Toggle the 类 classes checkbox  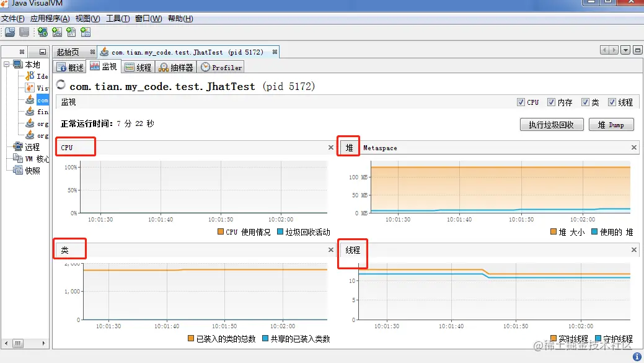[x=585, y=102]
